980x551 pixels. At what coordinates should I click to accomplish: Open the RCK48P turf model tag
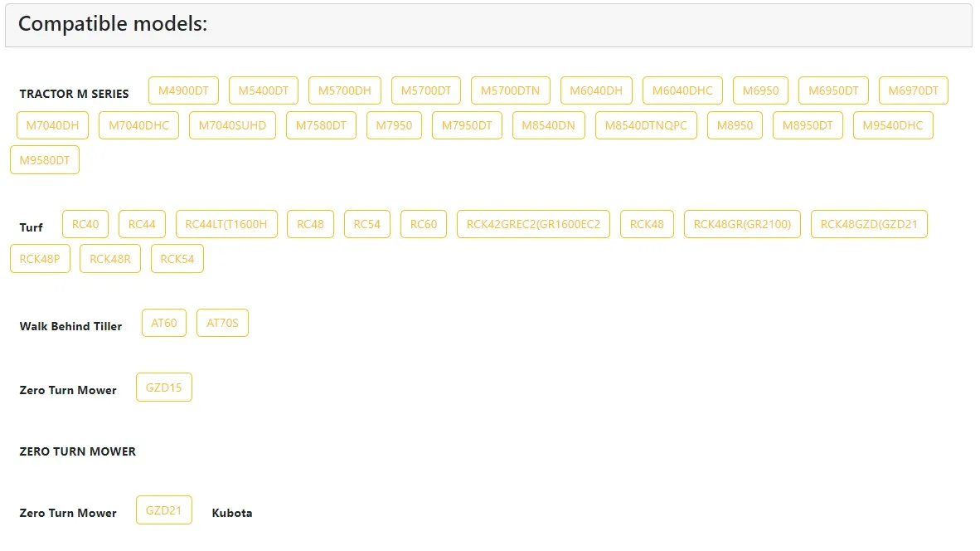pos(40,259)
